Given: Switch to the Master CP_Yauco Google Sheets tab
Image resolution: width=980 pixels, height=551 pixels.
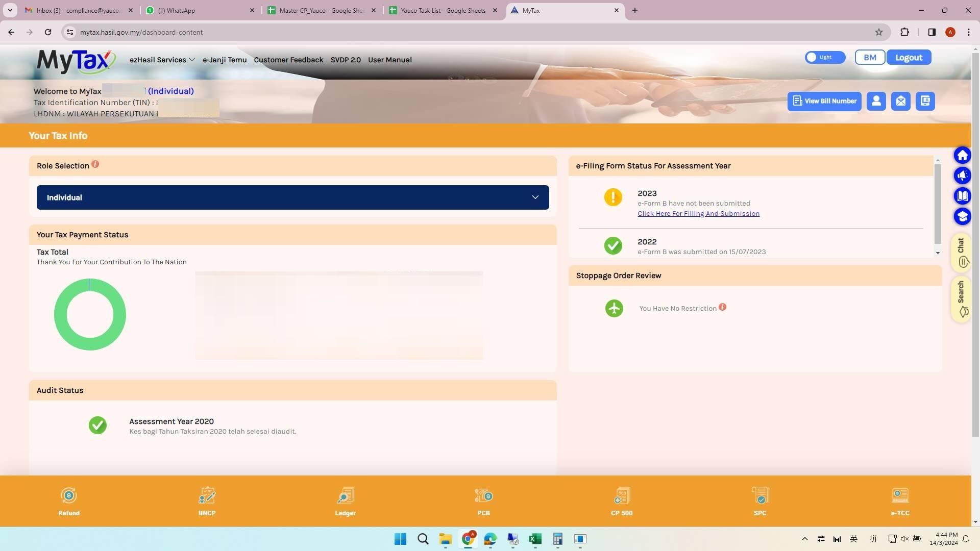Looking at the screenshot, I should click(321, 10).
